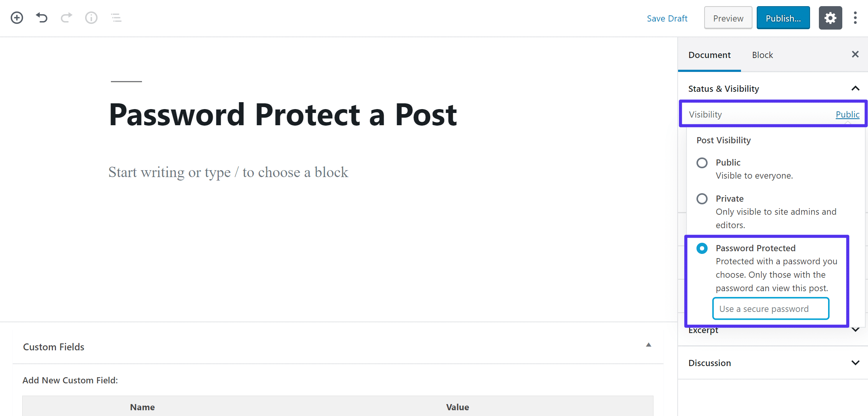Click the Preview button

728,18
